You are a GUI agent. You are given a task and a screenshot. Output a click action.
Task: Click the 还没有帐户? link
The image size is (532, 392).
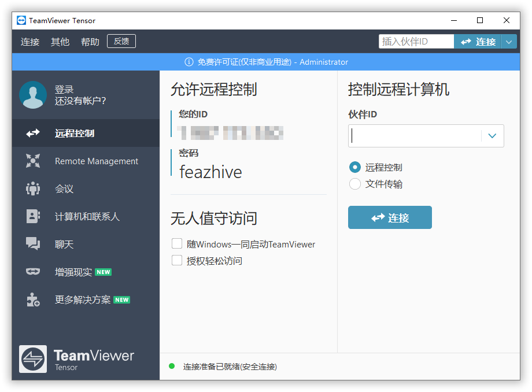pyautogui.click(x=80, y=101)
